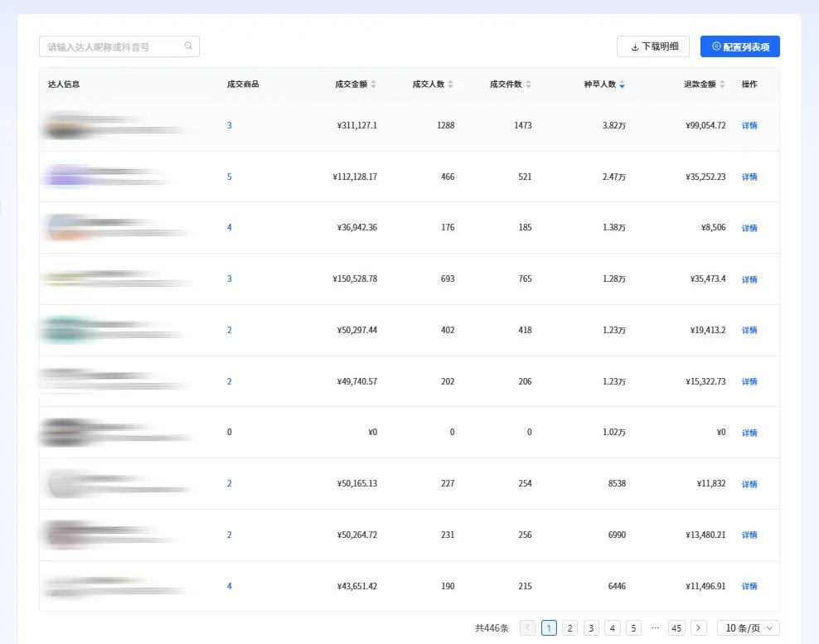819x644 pixels.
Task: Open 详情 for the ¥36,942.36 row
Action: coord(749,228)
